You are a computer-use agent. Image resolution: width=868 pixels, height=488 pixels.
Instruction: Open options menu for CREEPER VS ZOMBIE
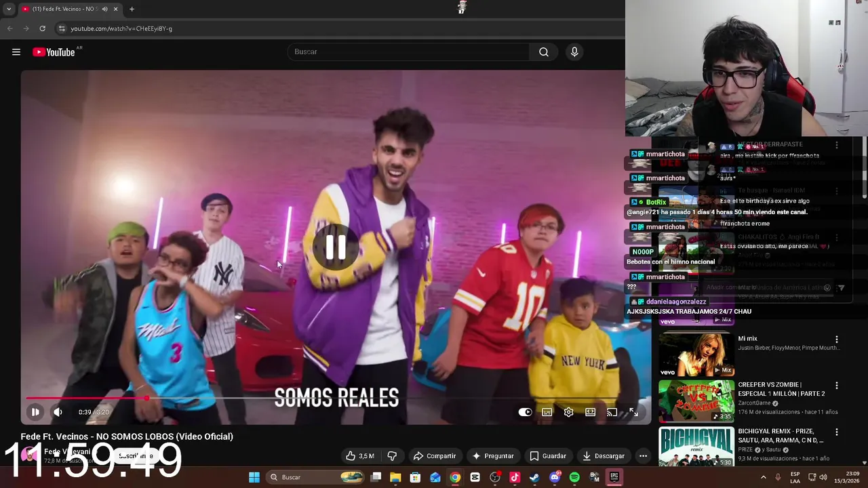click(836, 386)
